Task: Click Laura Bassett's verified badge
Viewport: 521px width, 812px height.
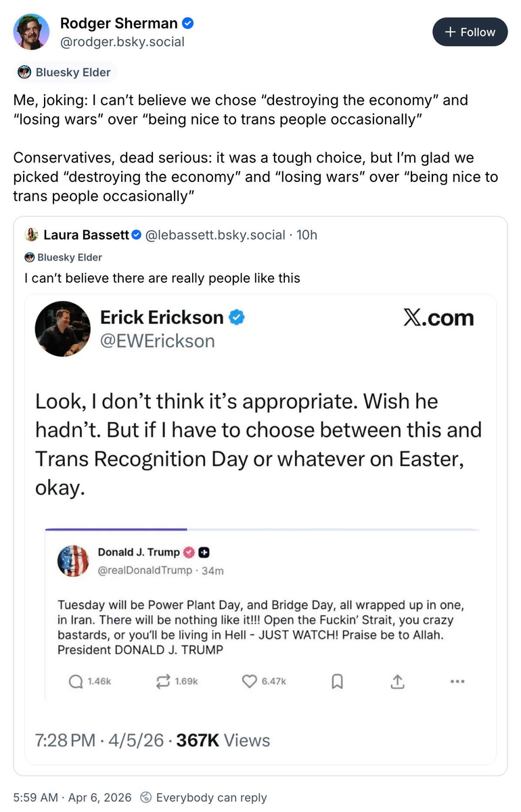Action: tap(136, 235)
